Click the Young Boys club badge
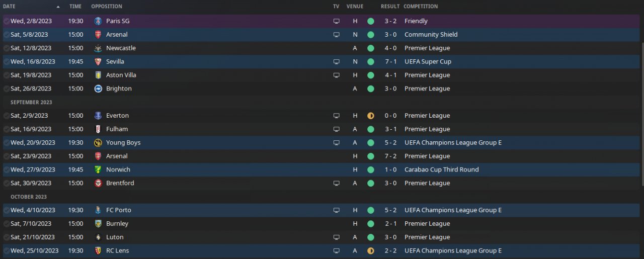The image size is (644, 259). pyautogui.click(x=98, y=143)
